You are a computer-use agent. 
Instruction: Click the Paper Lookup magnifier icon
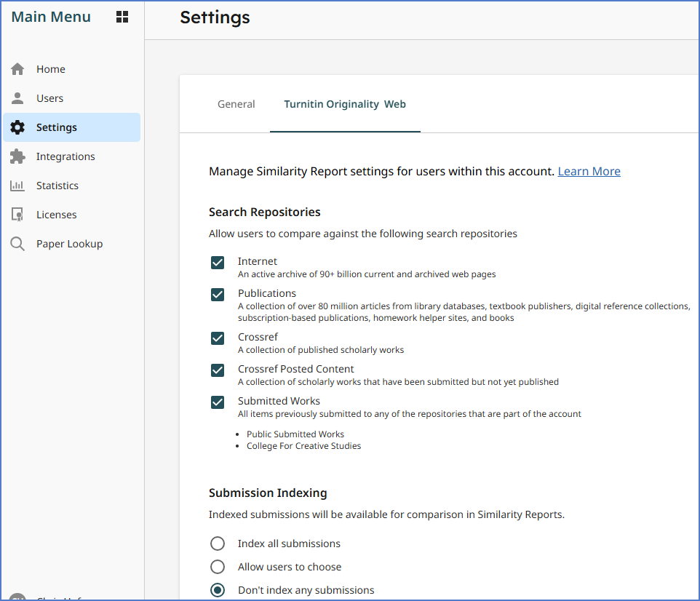17,244
